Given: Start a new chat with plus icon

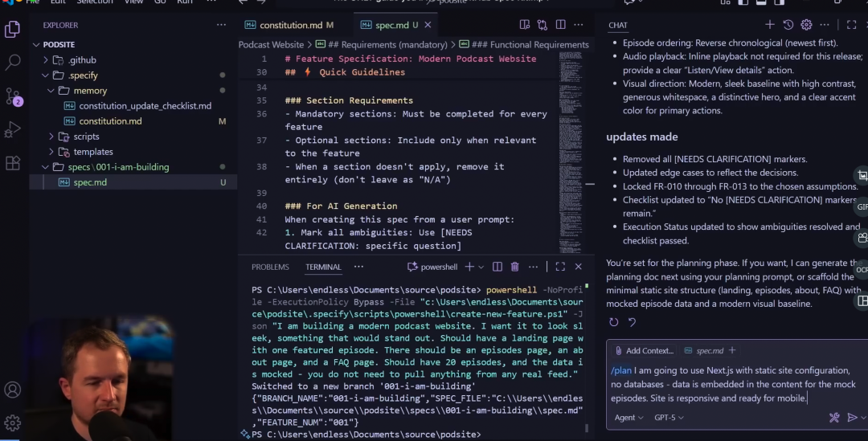Looking at the screenshot, I should [x=770, y=25].
